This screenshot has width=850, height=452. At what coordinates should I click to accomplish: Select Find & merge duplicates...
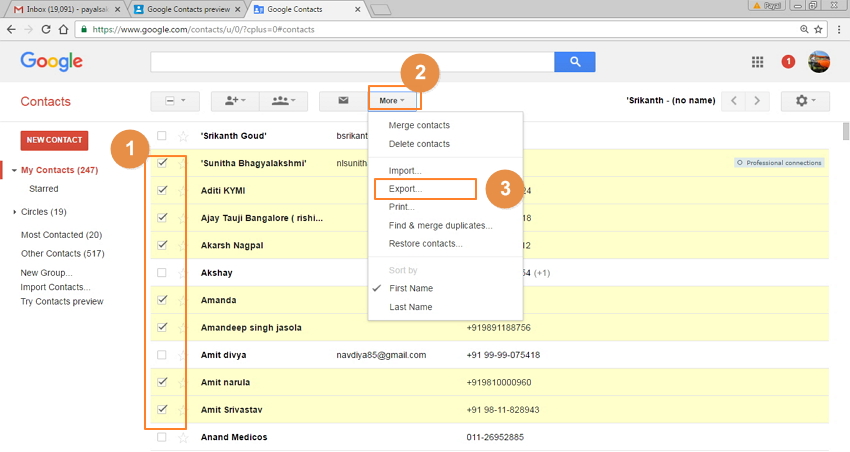[x=440, y=225]
